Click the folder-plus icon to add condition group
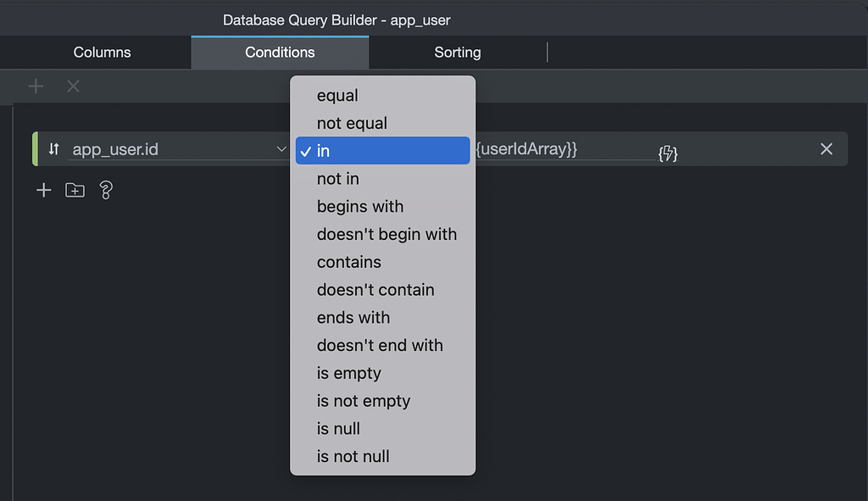The height and width of the screenshot is (501, 868). (x=74, y=190)
